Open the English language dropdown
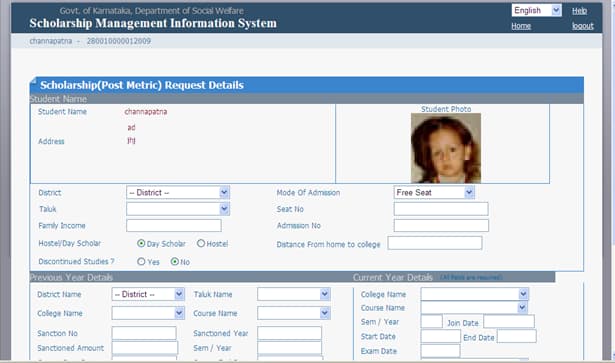The image size is (615, 363). click(x=536, y=10)
